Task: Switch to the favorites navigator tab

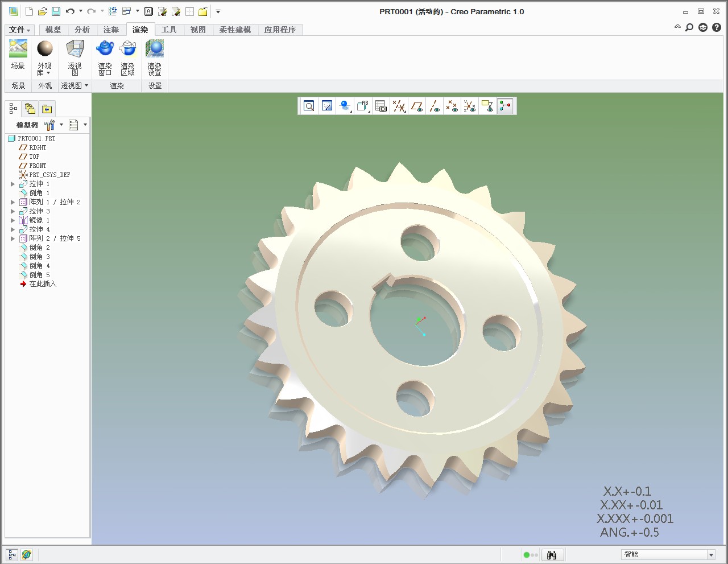Action: click(x=47, y=109)
